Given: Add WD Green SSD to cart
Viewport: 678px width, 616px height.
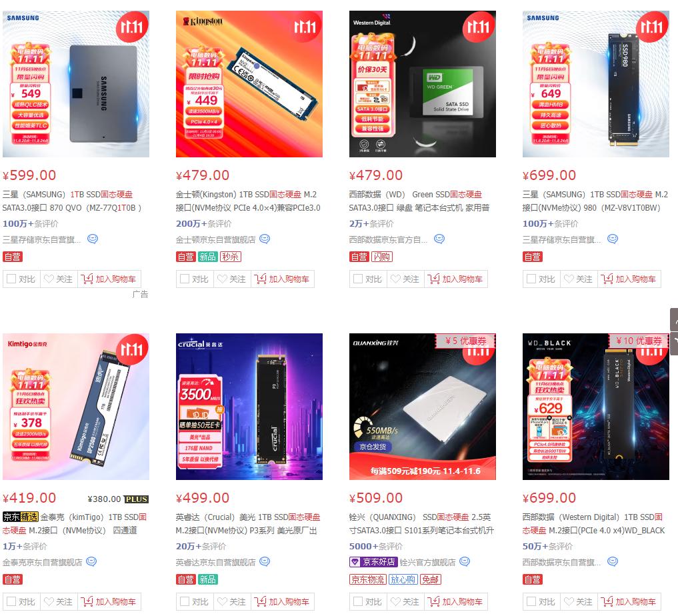Looking at the screenshot, I should (x=456, y=279).
